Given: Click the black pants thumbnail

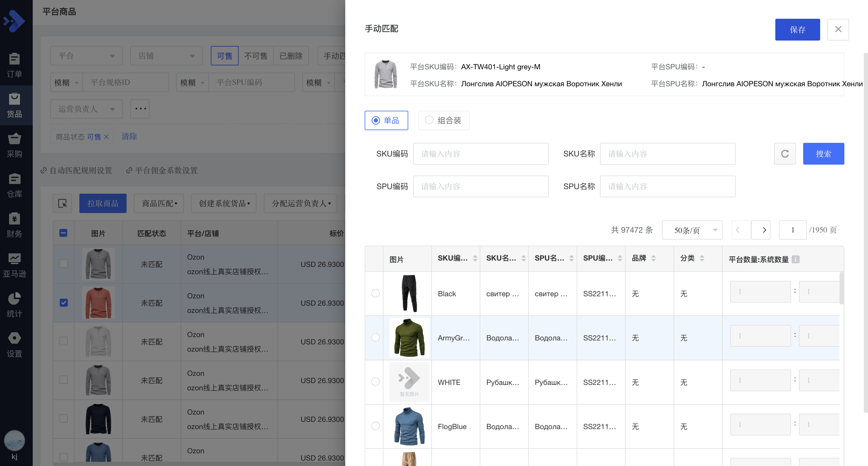Looking at the screenshot, I should coord(409,293).
